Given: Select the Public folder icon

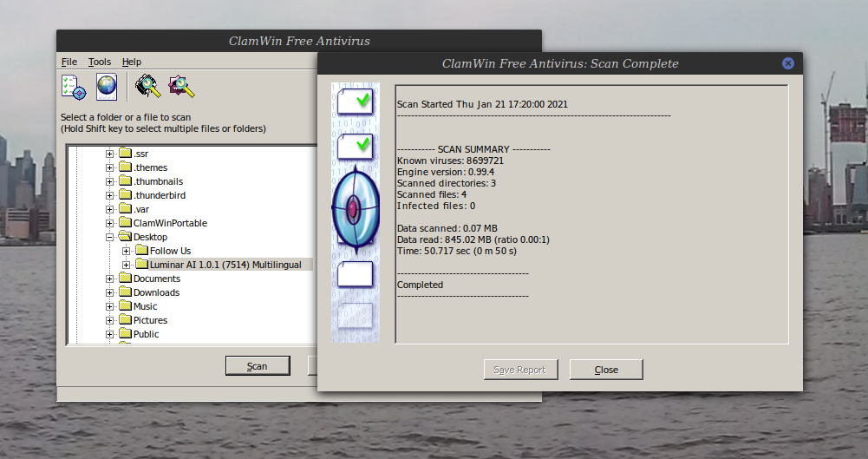Looking at the screenshot, I should click(125, 333).
